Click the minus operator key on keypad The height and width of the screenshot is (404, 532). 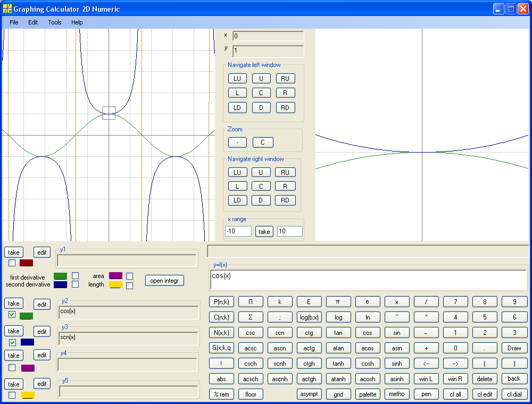point(426,333)
